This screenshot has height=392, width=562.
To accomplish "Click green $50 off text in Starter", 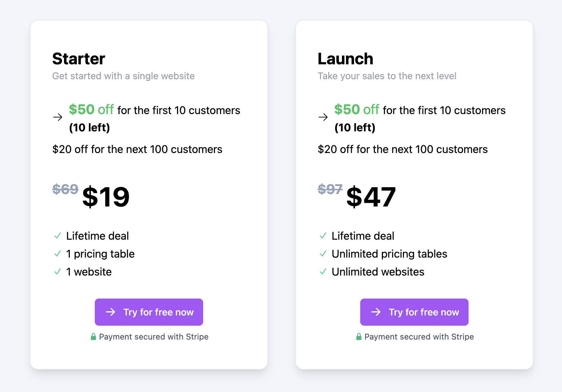I will pos(91,110).
